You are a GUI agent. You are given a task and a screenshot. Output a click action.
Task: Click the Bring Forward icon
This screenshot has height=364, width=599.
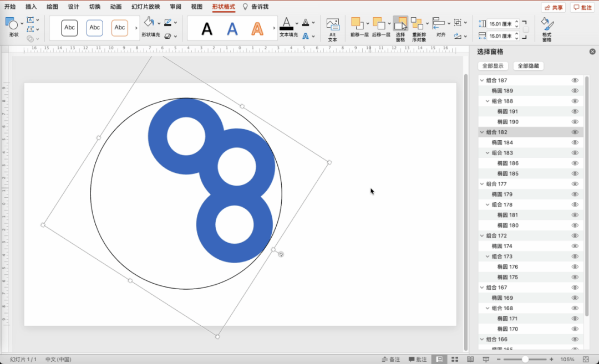(357, 23)
